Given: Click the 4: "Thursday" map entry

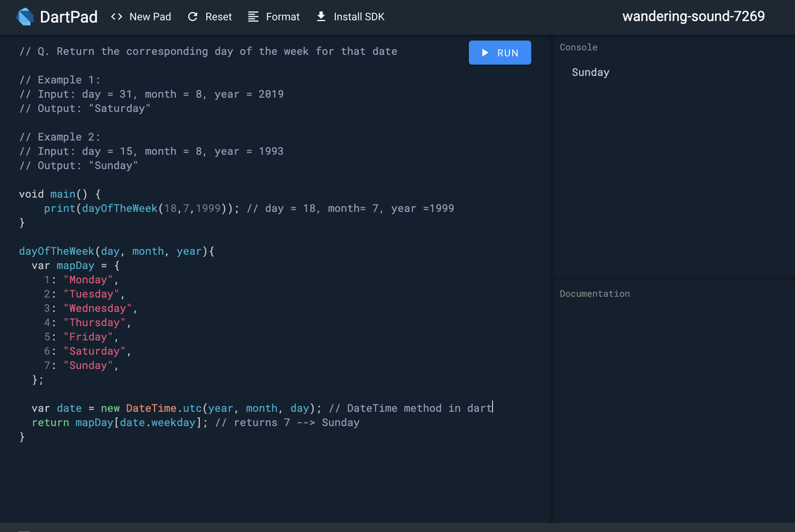Looking at the screenshot, I should [88, 323].
